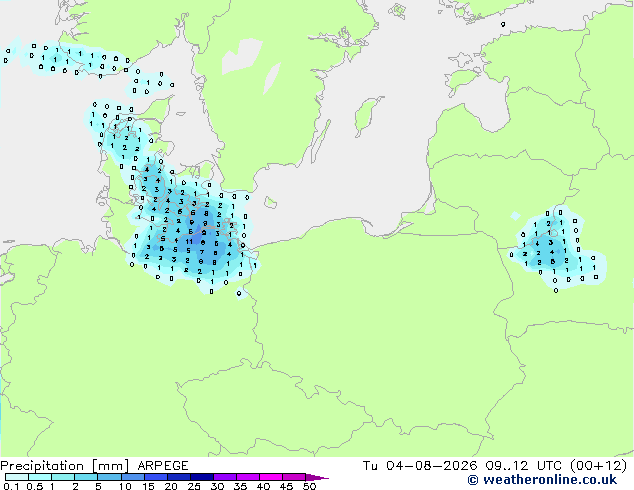
Task: Click the 45–50 mm legend color box
Action: 294,477
